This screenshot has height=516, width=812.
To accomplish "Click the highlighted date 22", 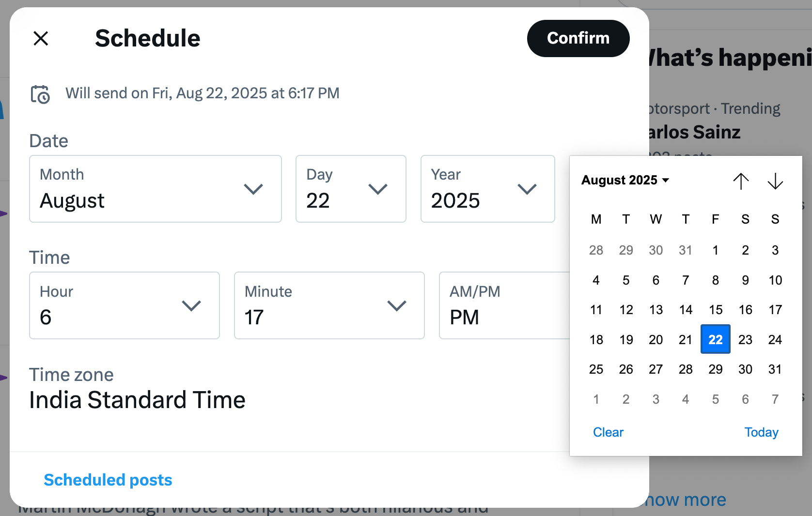I will 715,339.
